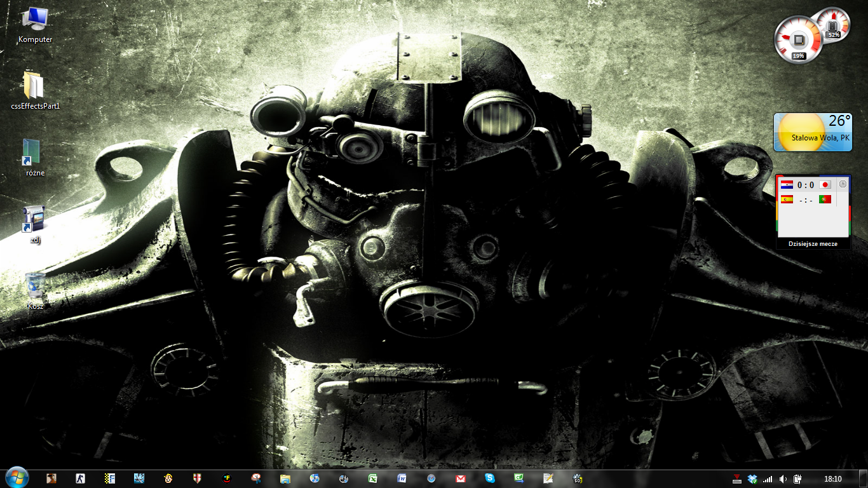
Task: Open the network signal tray icon
Action: 768,479
